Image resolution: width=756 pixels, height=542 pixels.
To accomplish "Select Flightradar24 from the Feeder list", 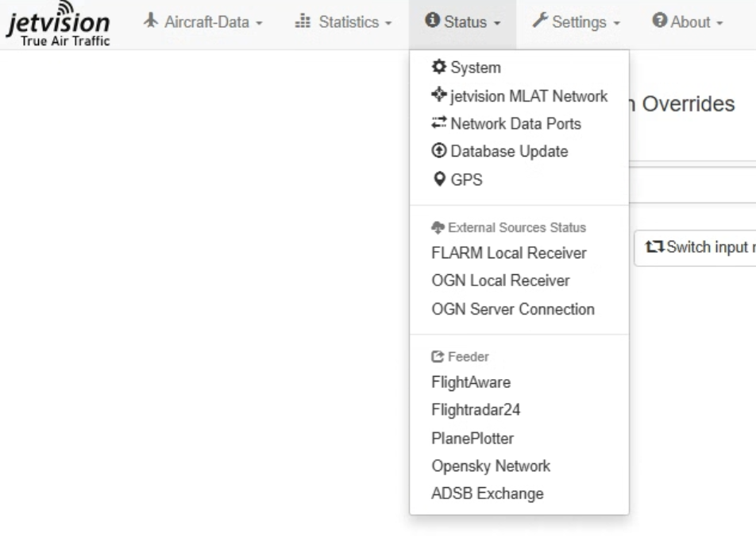I will [x=476, y=410].
